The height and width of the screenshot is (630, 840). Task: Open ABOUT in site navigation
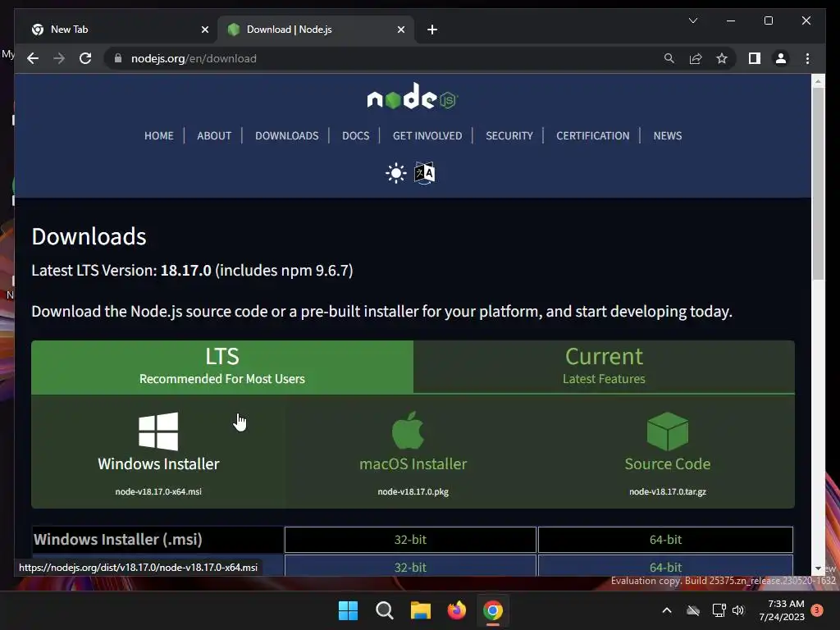(214, 135)
